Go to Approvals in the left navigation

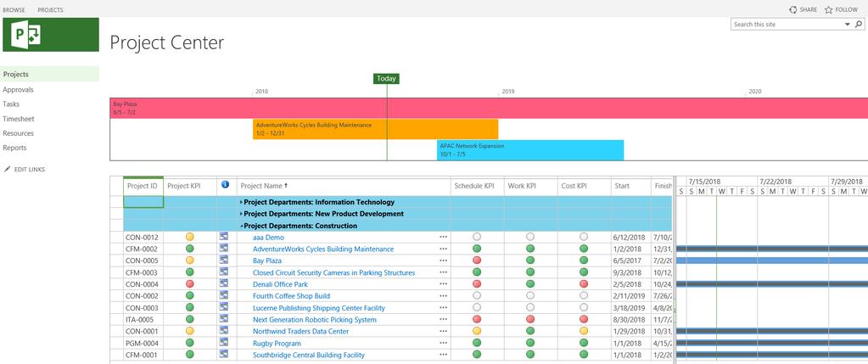(19, 90)
